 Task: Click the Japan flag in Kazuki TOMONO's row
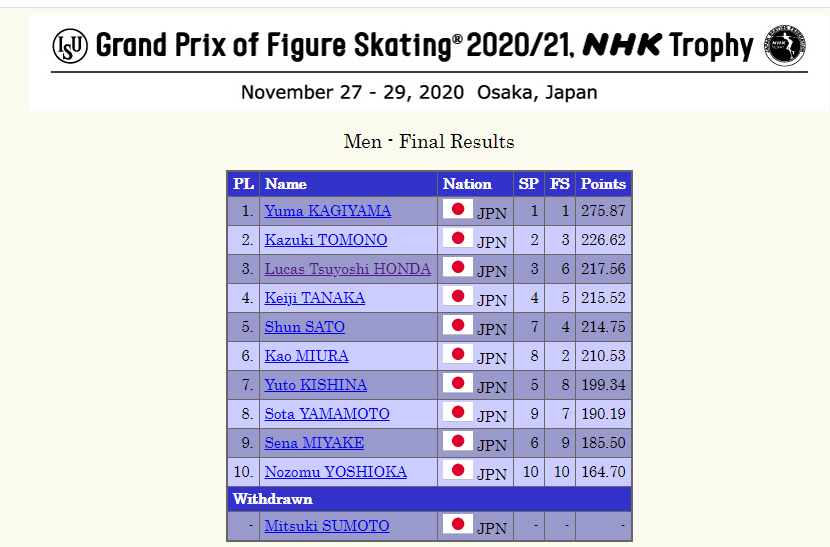pos(458,239)
